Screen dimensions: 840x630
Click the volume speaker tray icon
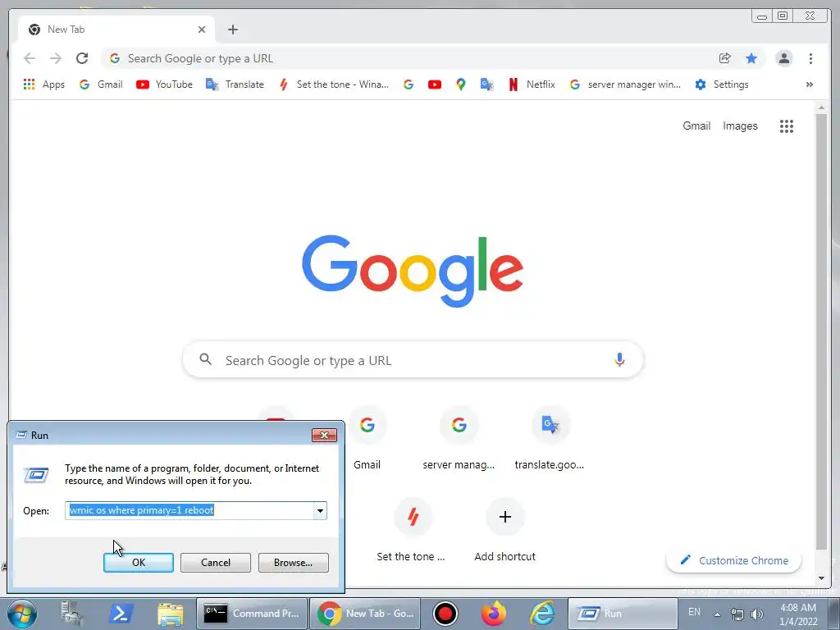tap(757, 614)
